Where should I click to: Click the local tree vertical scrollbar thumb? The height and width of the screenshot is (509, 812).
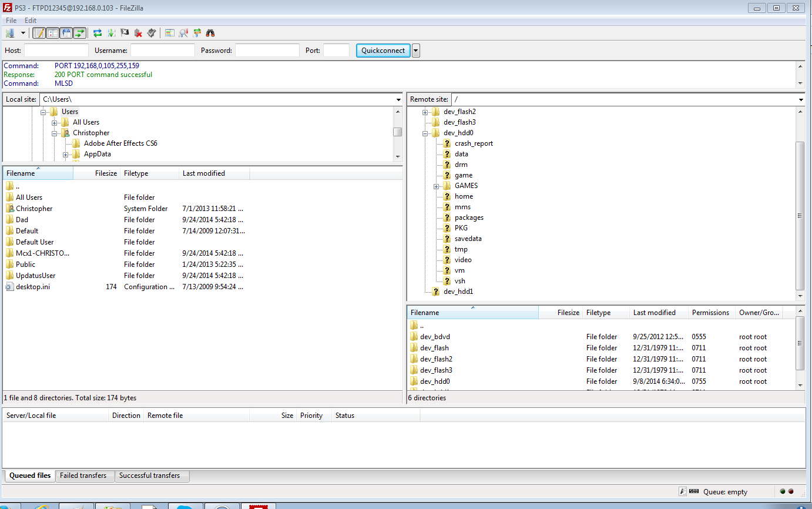click(398, 132)
